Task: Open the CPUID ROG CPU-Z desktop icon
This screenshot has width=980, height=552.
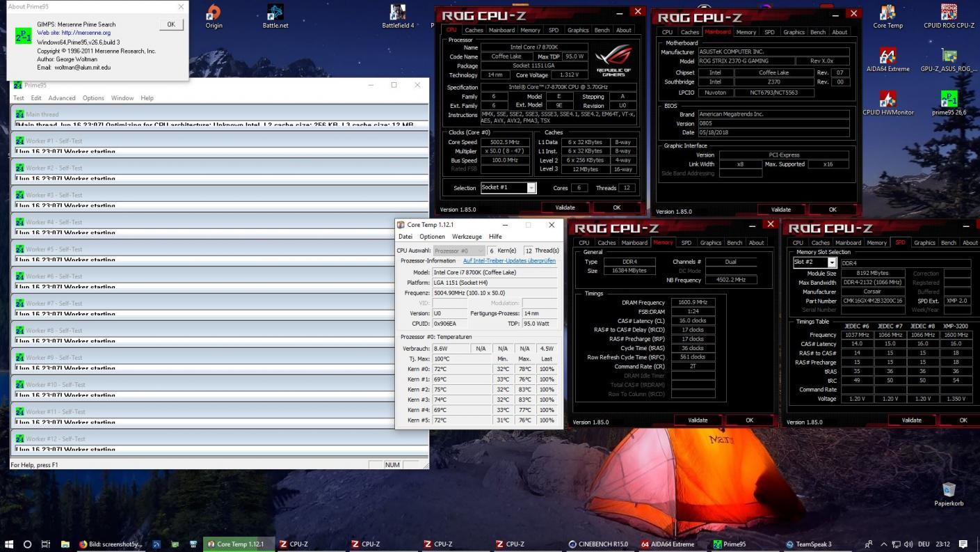Action: (949, 17)
